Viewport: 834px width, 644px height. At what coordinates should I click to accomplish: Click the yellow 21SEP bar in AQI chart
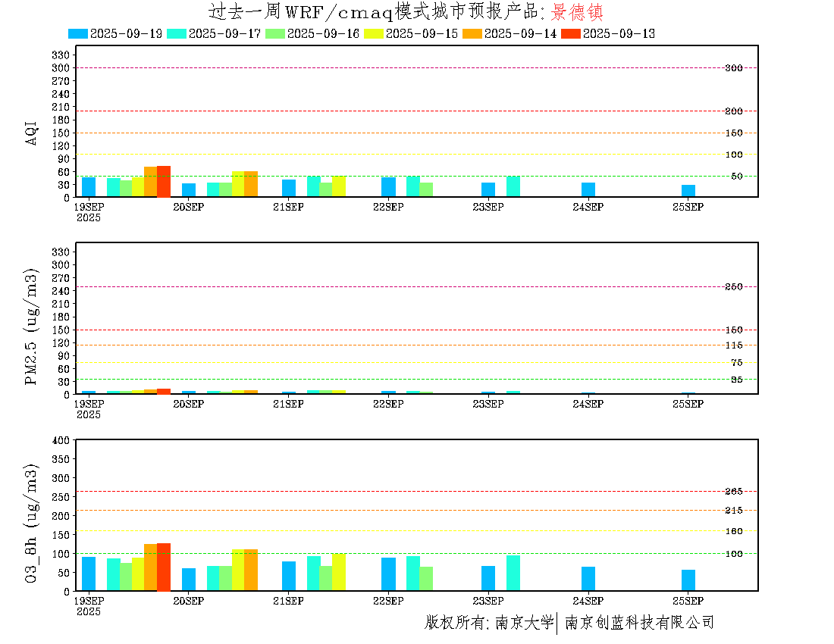pyautogui.click(x=339, y=186)
